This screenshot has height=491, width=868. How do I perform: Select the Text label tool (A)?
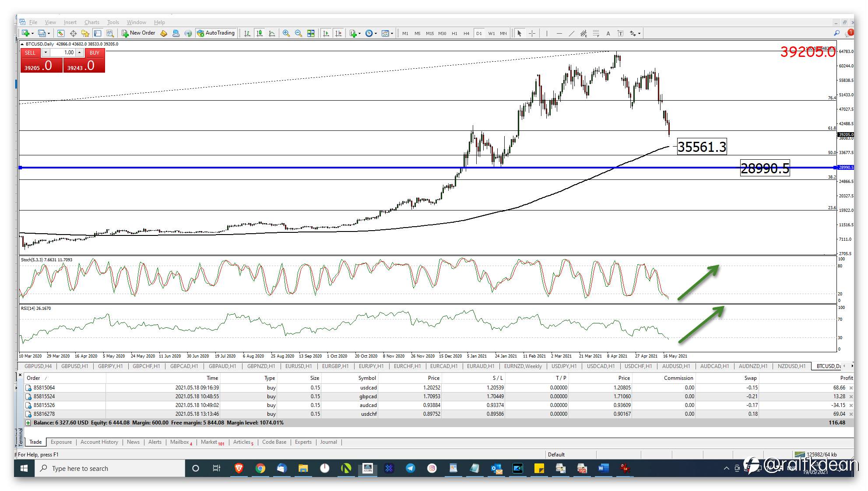pyautogui.click(x=608, y=33)
